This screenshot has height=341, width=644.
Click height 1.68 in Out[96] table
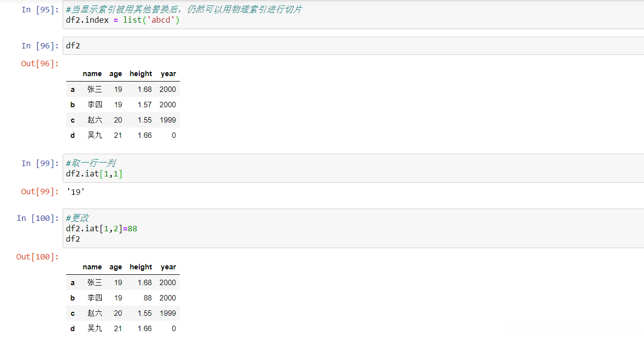point(145,89)
